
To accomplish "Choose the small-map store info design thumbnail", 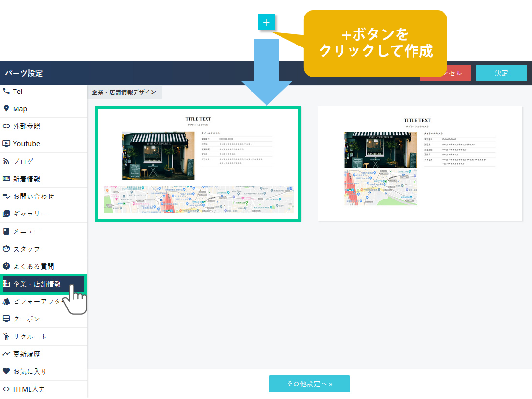I will click(420, 163).
